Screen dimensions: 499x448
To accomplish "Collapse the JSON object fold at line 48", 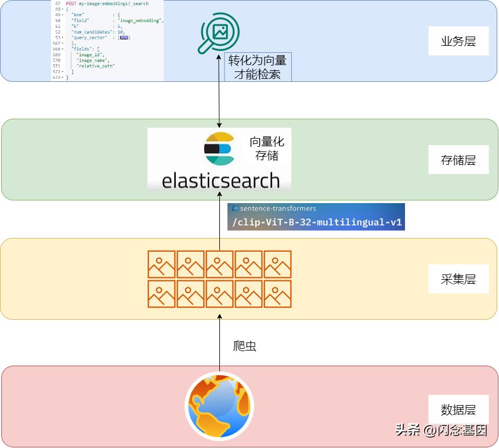I will [x=62, y=10].
